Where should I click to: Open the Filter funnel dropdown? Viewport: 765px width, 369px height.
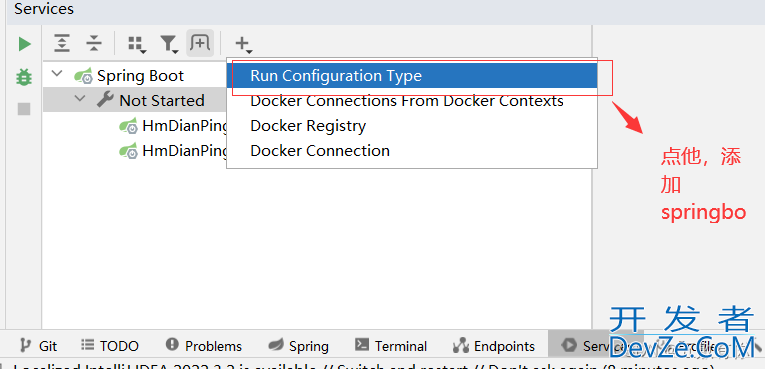[x=169, y=44]
